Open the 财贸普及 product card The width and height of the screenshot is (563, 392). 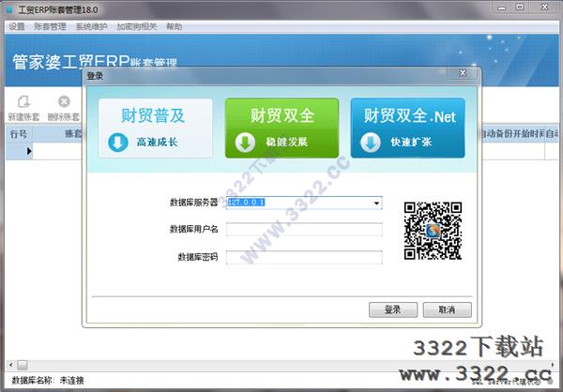point(156,128)
